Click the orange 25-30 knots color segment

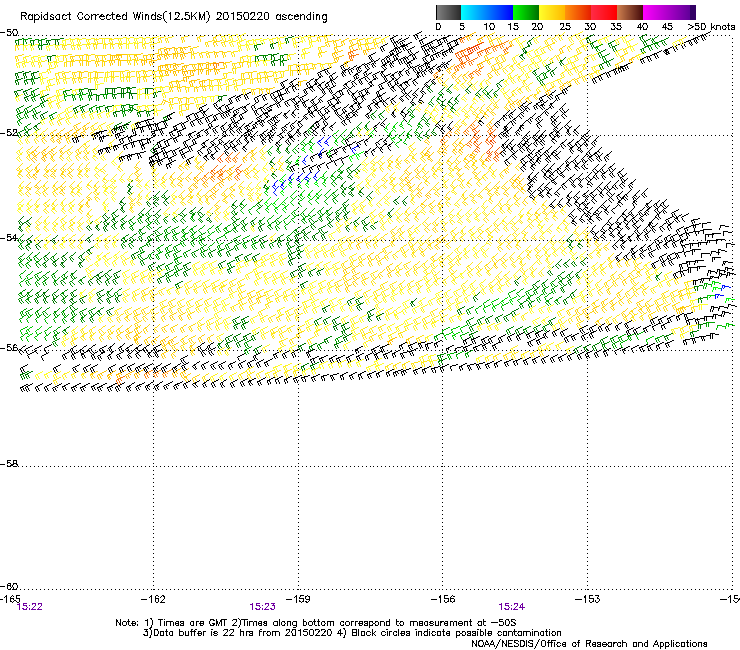tap(578, 12)
